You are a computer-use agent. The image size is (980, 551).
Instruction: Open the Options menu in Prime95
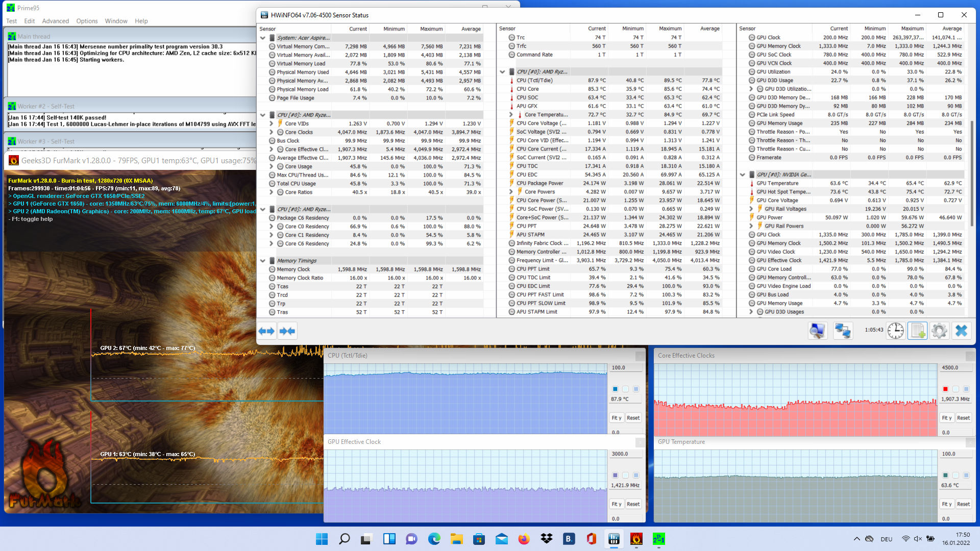click(87, 21)
